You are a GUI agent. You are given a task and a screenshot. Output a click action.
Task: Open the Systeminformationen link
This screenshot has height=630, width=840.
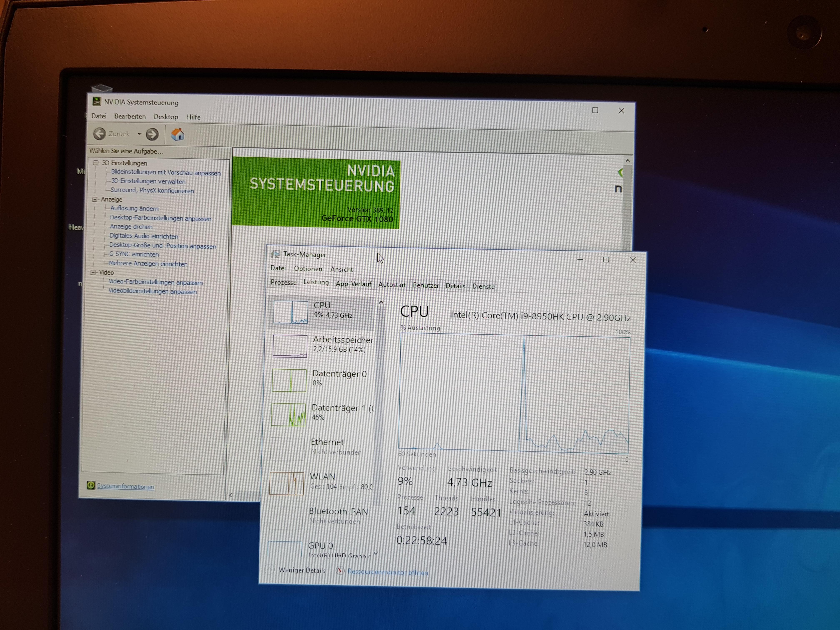point(125,486)
